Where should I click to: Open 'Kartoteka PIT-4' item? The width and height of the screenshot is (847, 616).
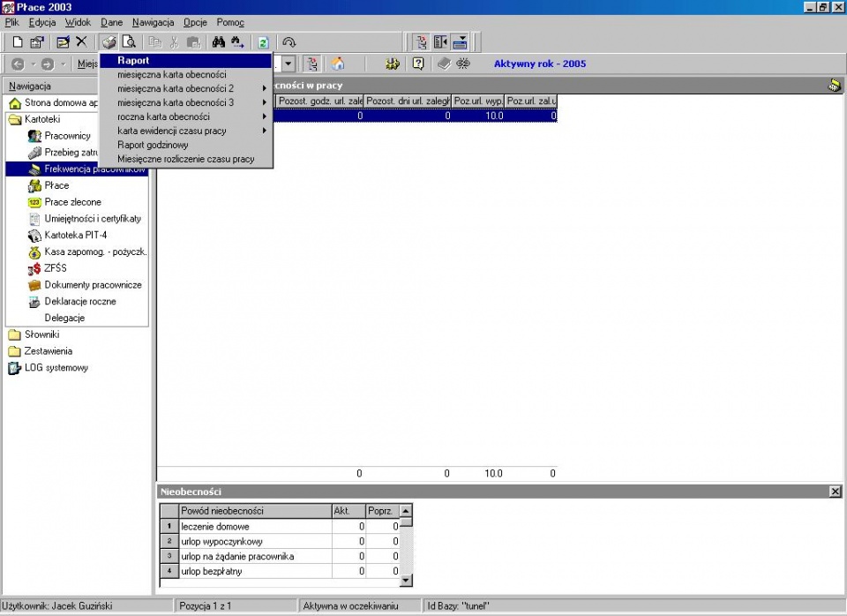[68, 236]
